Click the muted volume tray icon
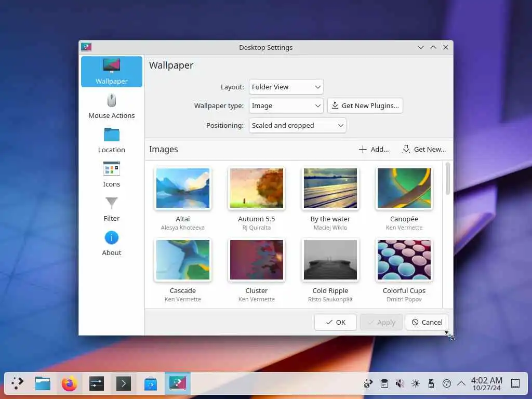 coord(400,383)
